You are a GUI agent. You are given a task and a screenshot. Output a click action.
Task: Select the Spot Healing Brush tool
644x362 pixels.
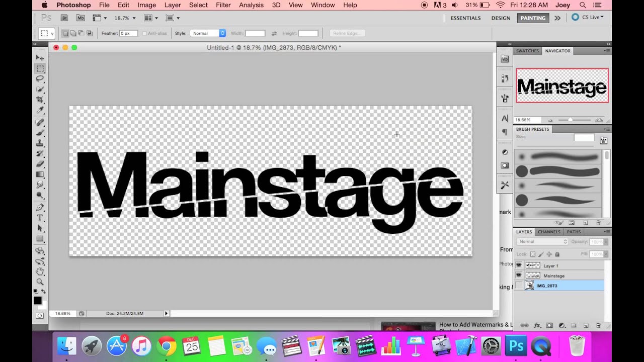[40, 122]
